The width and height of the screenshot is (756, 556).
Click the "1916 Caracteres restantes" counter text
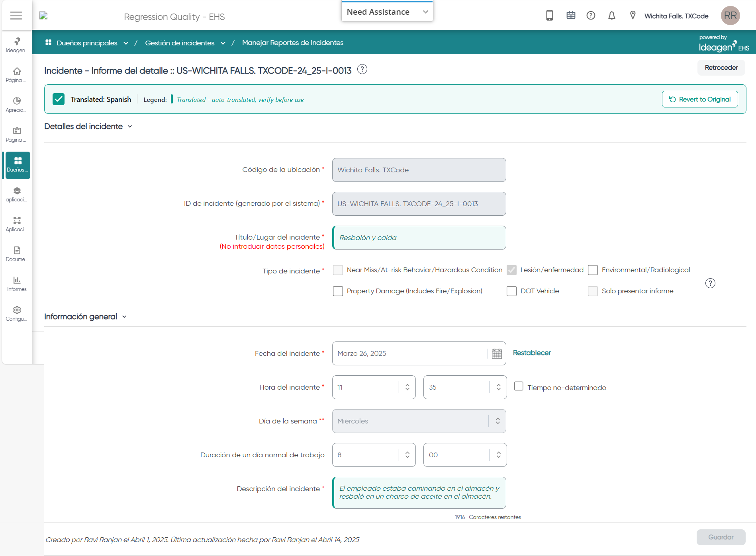(x=488, y=517)
